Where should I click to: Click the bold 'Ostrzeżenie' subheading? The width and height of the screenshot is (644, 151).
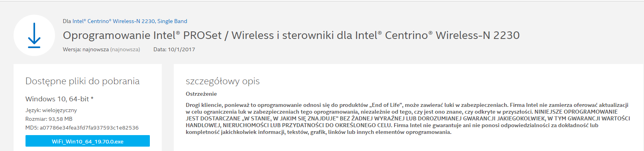(201, 94)
